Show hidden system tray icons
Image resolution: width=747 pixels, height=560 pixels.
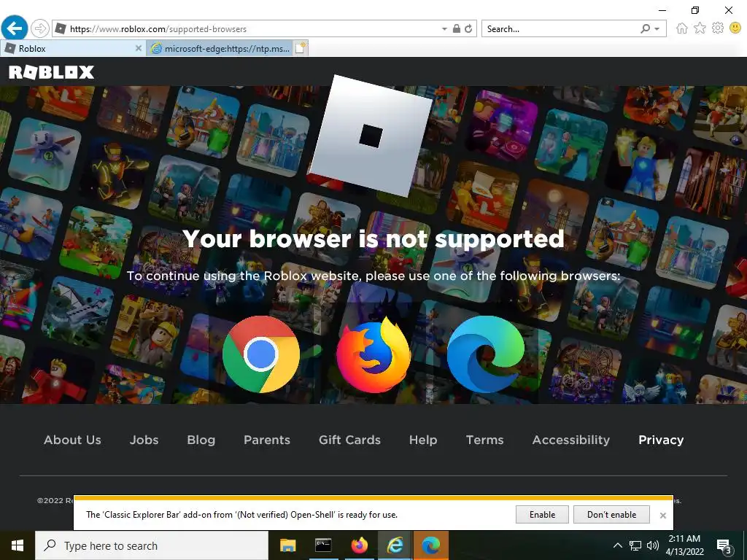tap(617, 545)
